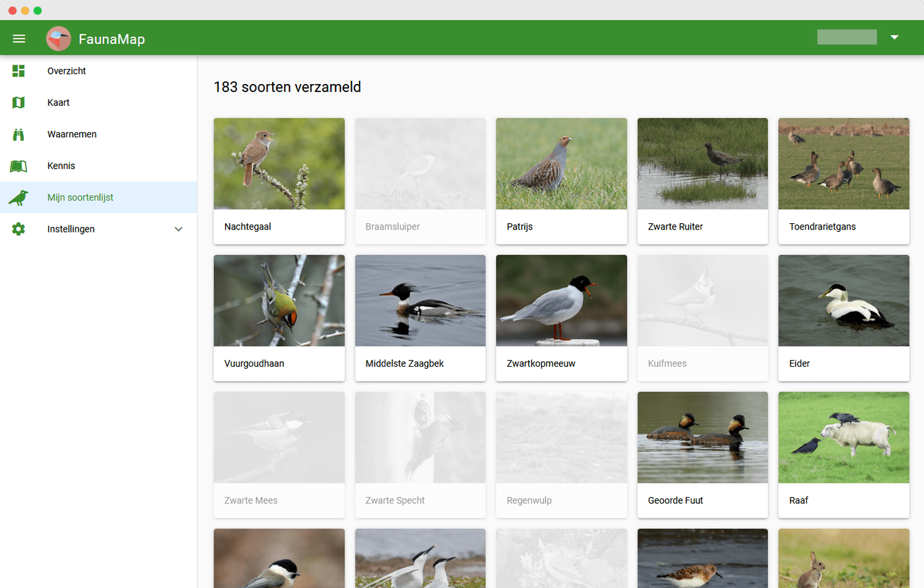Click the Mijn soortenlijst bird icon

click(x=19, y=197)
